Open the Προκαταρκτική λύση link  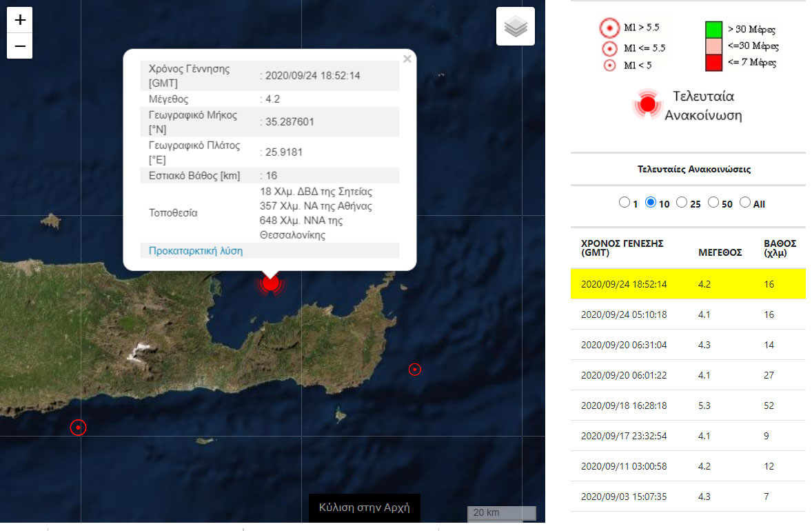point(196,251)
